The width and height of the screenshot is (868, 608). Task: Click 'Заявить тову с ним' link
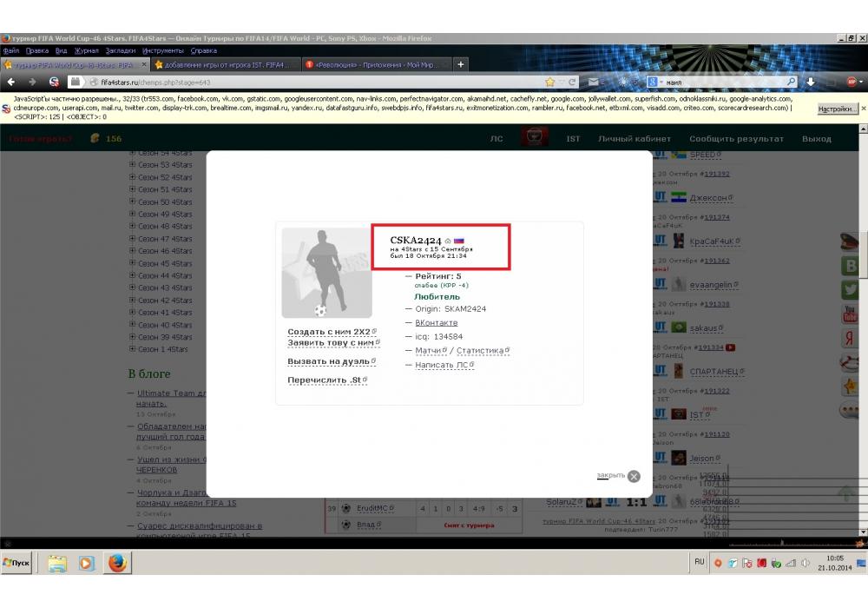331,343
